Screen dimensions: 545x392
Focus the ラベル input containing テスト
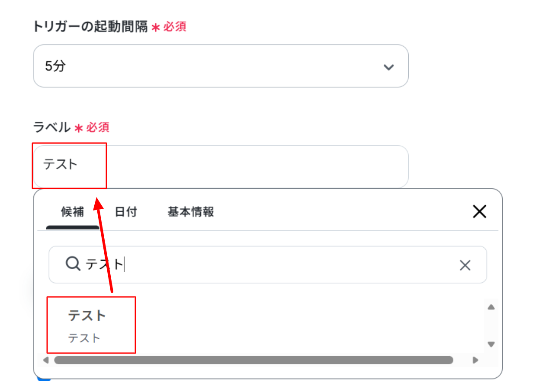pyautogui.click(x=221, y=166)
